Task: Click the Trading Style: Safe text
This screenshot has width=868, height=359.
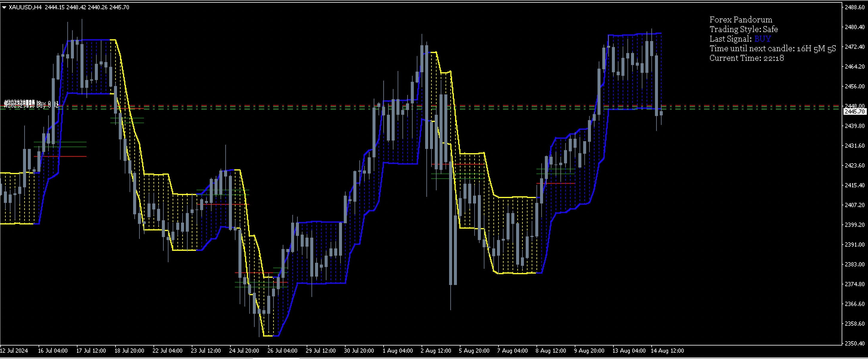Action: tap(744, 29)
